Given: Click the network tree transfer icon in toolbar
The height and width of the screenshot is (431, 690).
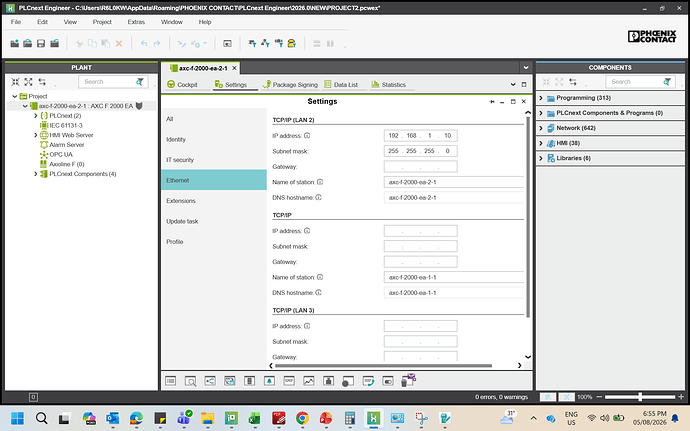Looking at the screenshot, I should (x=265, y=44).
